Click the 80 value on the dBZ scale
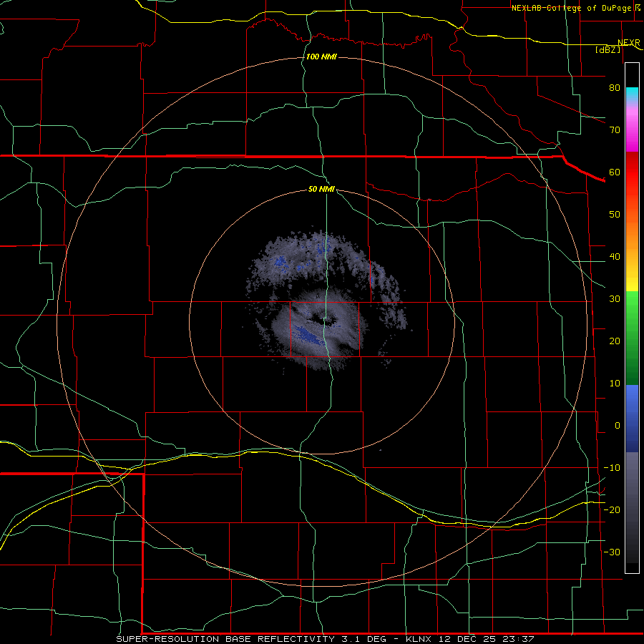This screenshot has height=644, width=644. point(615,88)
